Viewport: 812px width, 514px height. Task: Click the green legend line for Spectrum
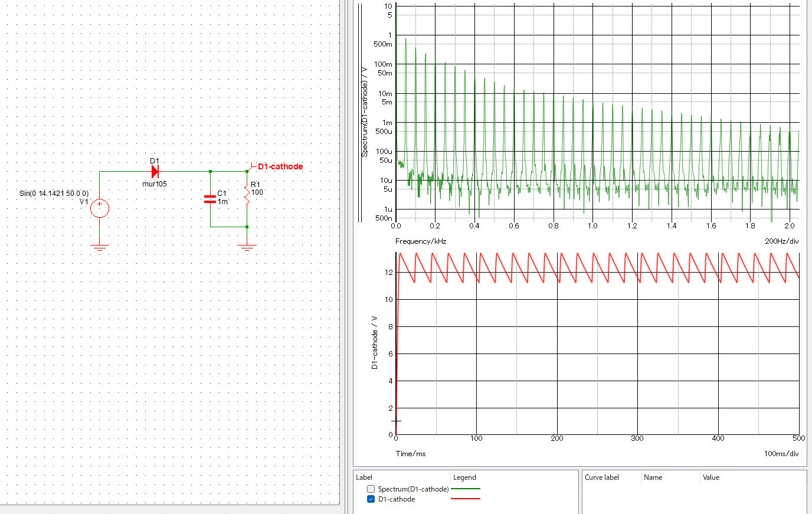(x=465, y=489)
